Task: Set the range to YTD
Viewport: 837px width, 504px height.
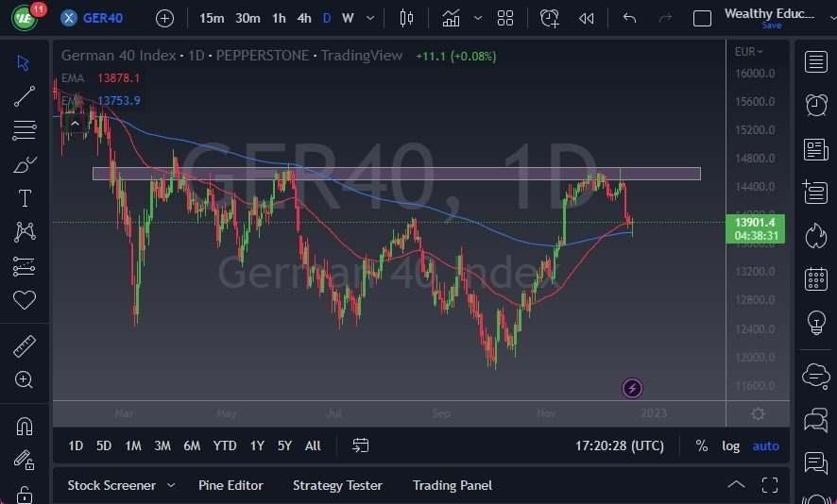Action: [224, 445]
